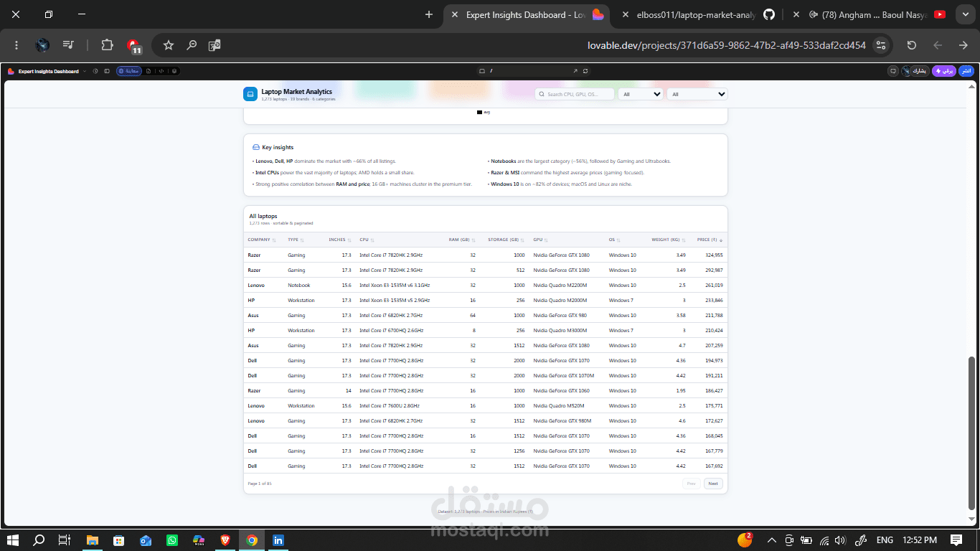This screenshot has width=980, height=551.
Task: Click the Nvidia GeForce GTX 980 cell
Action: 560,316
